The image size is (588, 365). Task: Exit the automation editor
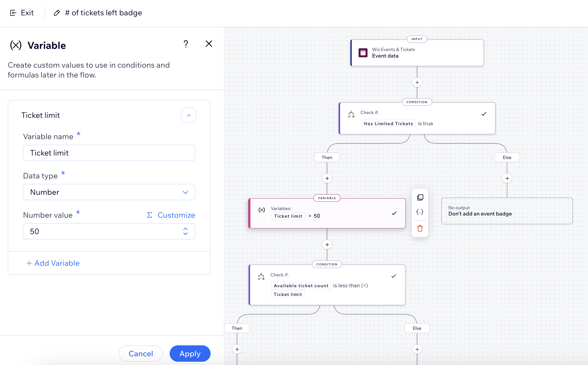point(22,13)
